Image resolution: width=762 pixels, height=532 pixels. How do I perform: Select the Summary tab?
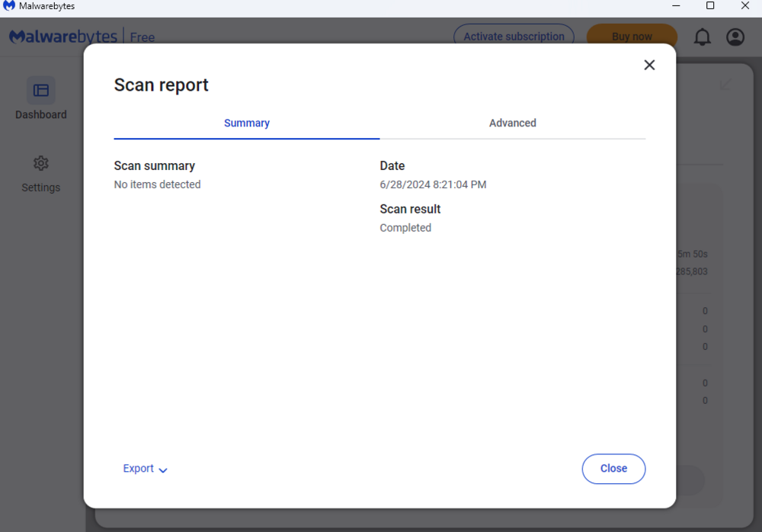point(247,123)
